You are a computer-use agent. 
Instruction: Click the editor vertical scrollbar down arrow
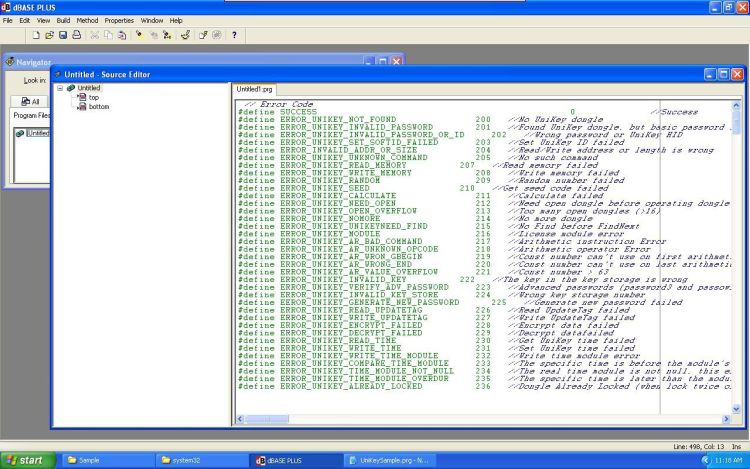pos(736,409)
